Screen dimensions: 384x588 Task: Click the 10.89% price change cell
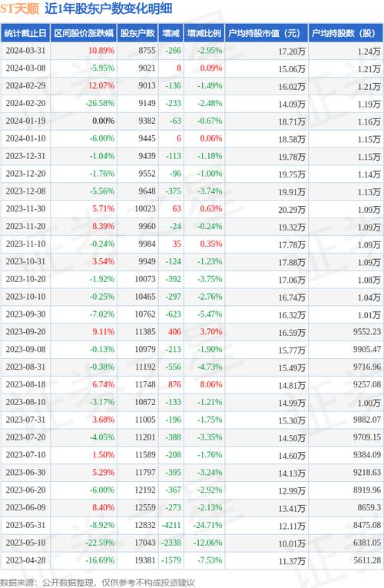(101, 51)
